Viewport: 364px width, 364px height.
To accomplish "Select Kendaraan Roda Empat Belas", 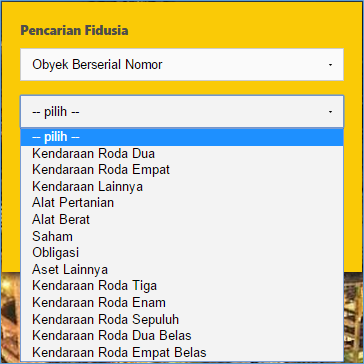I will click(182, 352).
